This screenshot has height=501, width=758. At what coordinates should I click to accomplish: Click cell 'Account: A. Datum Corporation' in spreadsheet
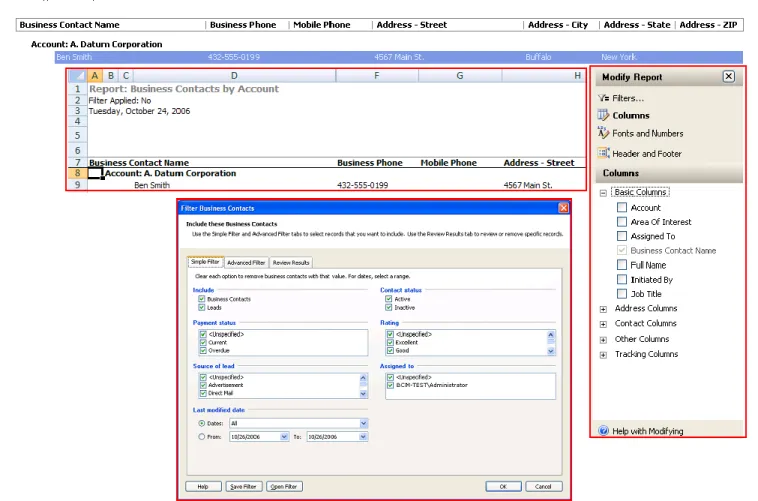[170, 173]
